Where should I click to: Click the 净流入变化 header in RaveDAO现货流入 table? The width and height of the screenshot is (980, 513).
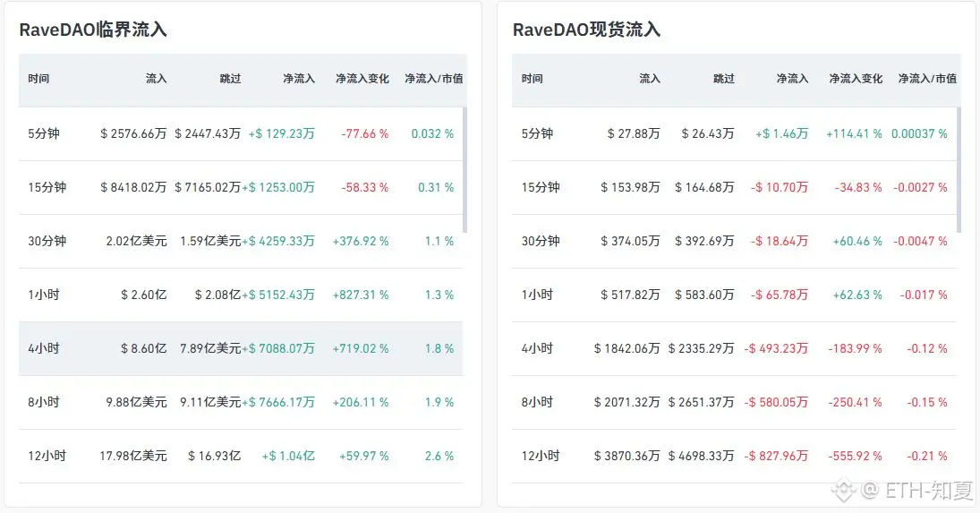[856, 79]
